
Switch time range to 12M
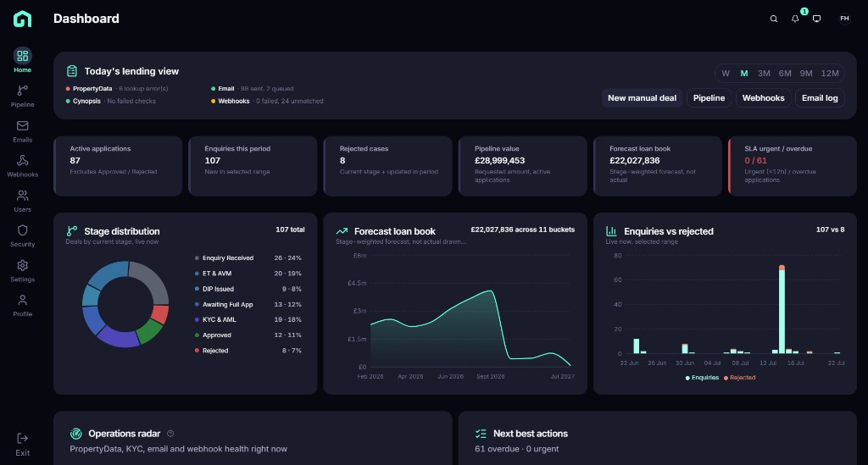(830, 74)
